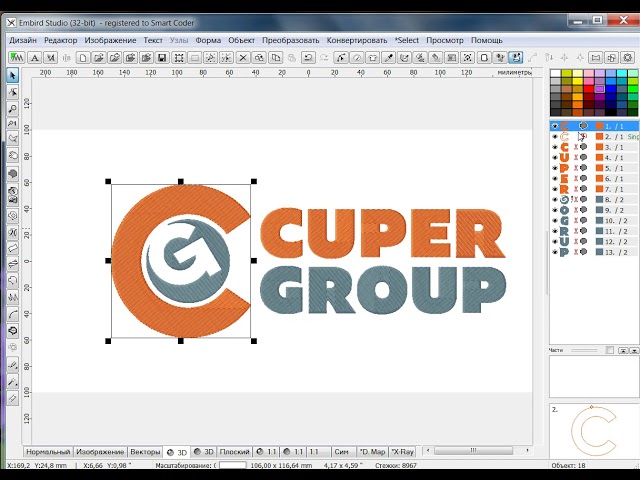Toggle eye icon for object 8. / 2
The image size is (640, 480).
pos(555,200)
